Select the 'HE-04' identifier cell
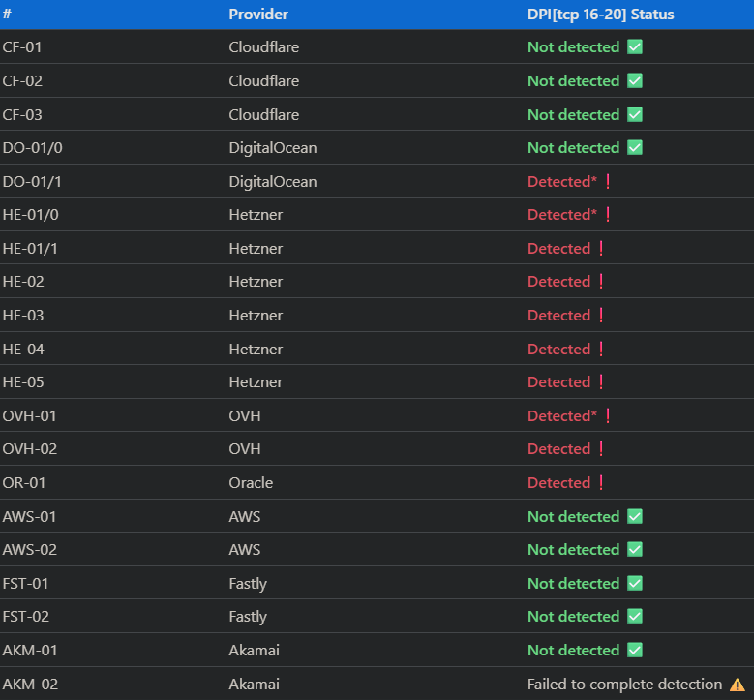The image size is (754, 700). [x=23, y=349]
